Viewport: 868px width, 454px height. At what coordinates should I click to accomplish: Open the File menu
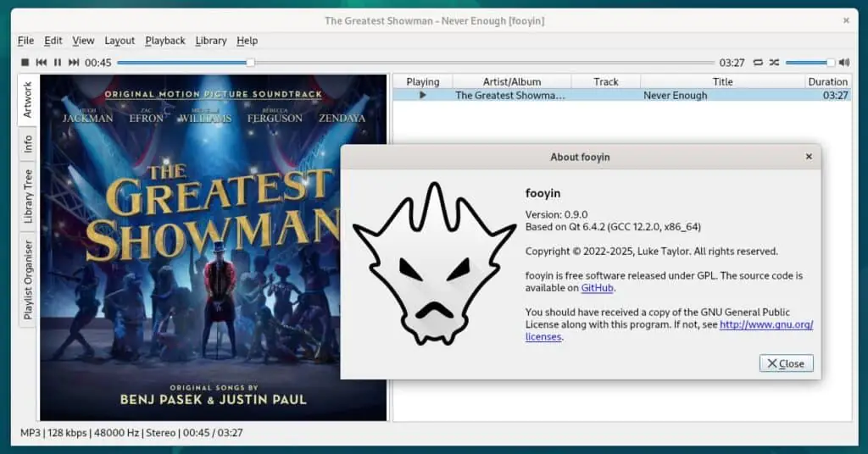click(x=25, y=41)
